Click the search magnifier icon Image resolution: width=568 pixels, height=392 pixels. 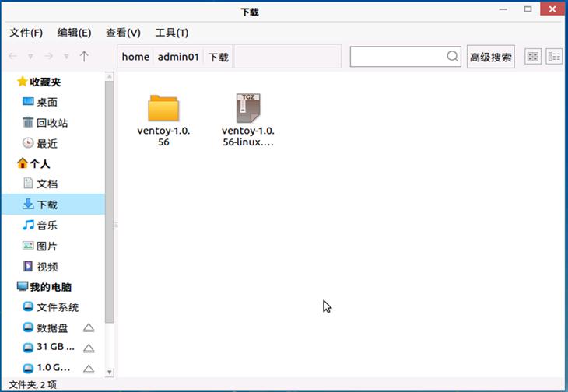click(x=452, y=56)
